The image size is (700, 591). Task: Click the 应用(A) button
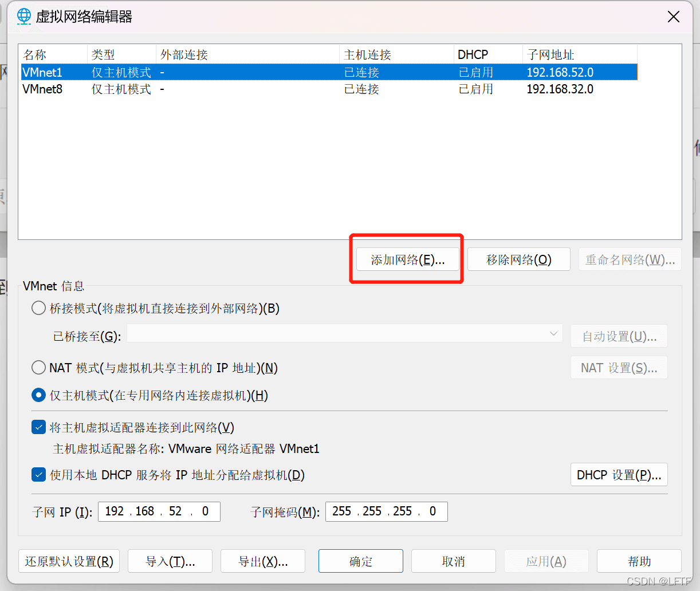tap(546, 561)
